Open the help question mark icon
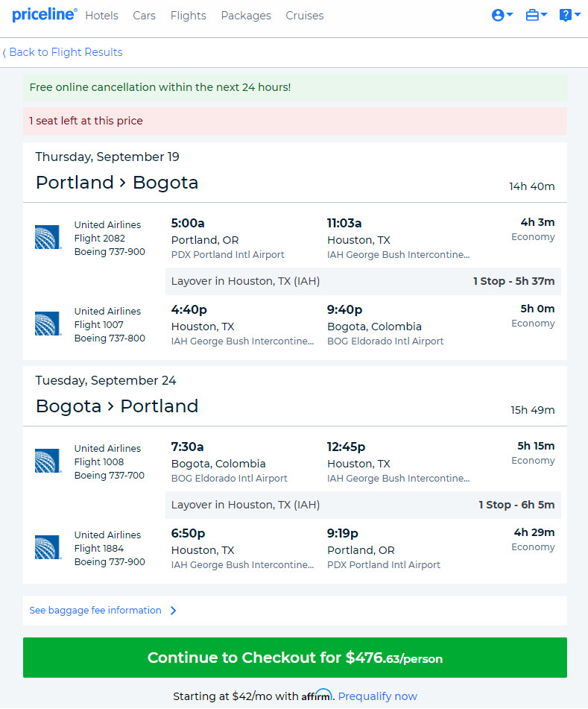This screenshot has height=709, width=588. tap(566, 15)
